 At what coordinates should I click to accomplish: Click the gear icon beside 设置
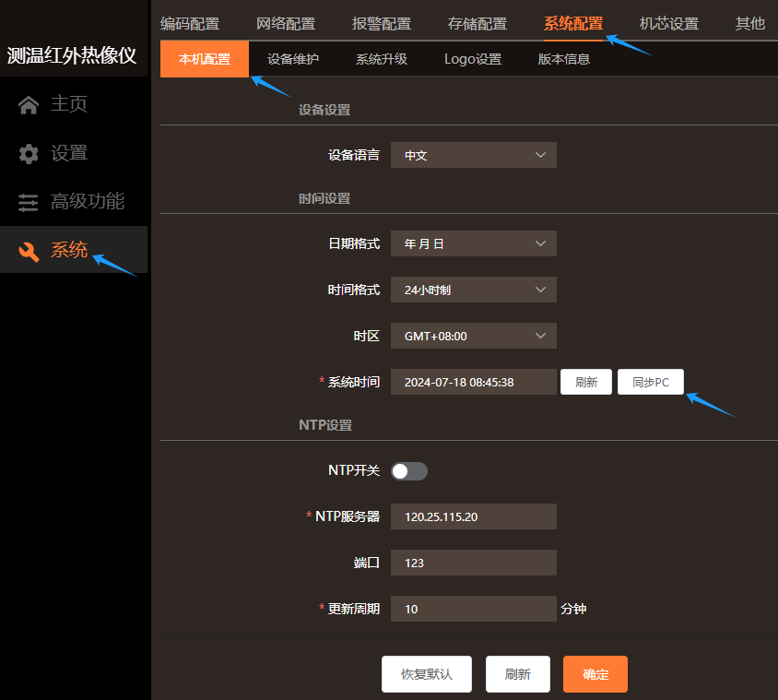[29, 154]
